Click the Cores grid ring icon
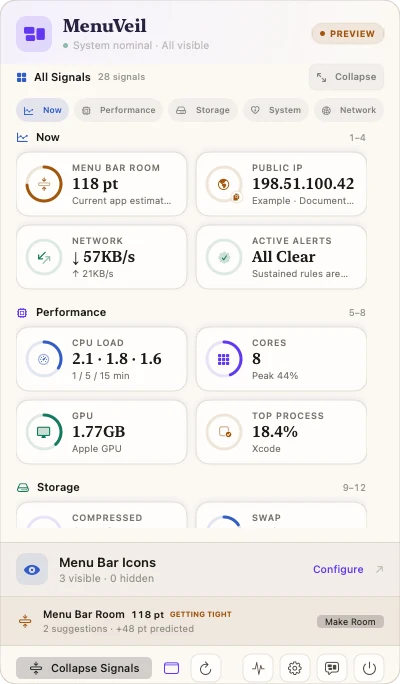This screenshot has width=400, height=684. 224,359
